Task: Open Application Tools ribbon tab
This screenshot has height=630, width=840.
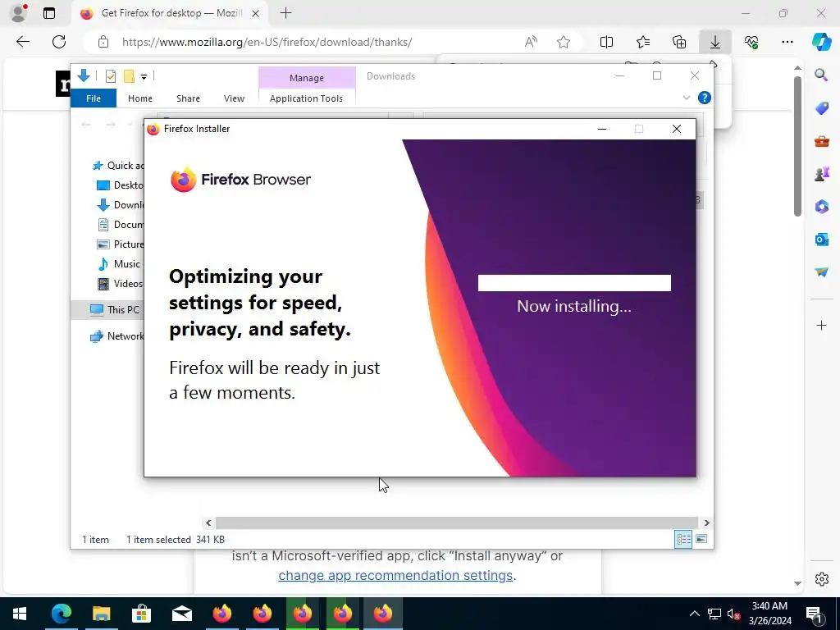Action: tap(307, 98)
